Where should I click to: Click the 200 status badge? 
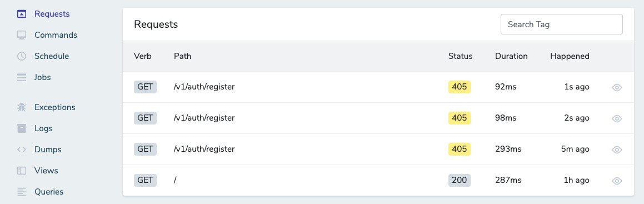(x=459, y=180)
